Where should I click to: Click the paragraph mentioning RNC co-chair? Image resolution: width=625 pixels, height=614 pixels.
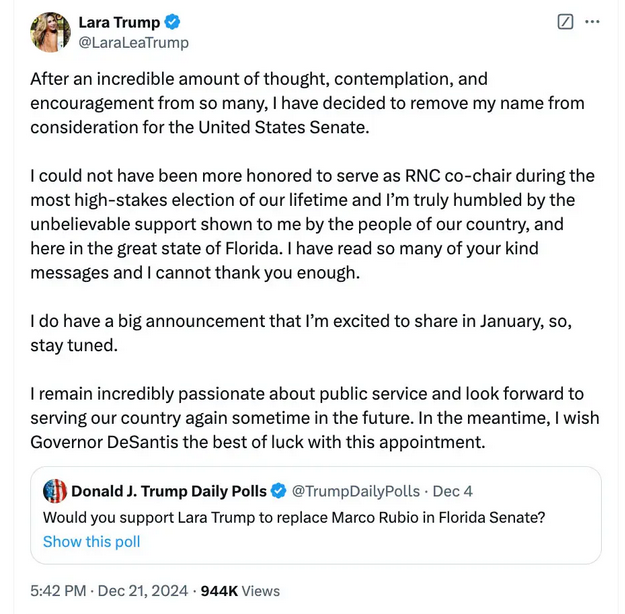coord(300,223)
